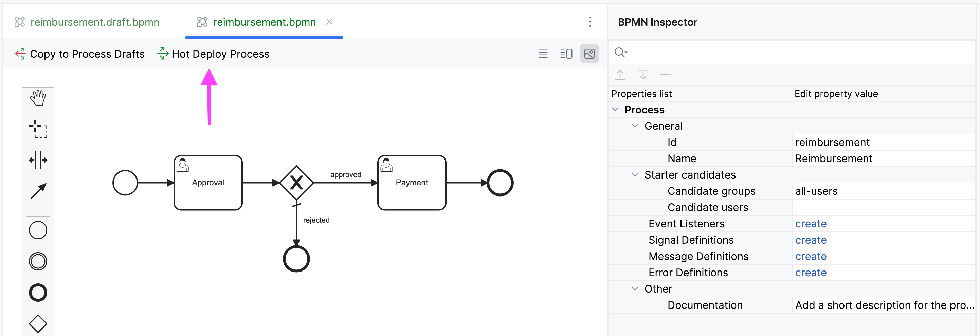
Task: Collapse the Other properties group
Action: [635, 288]
